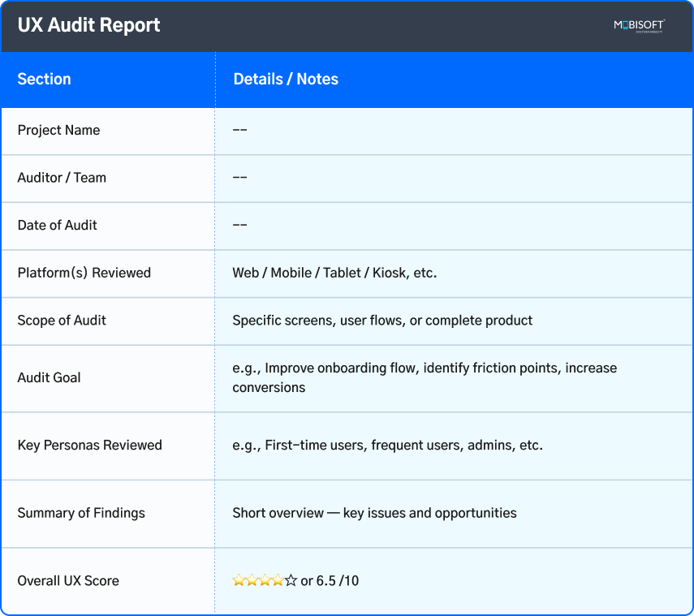This screenshot has height=616, width=694.
Task: Click the 'Platform(s) Reviewed' label
Action: click(x=84, y=273)
